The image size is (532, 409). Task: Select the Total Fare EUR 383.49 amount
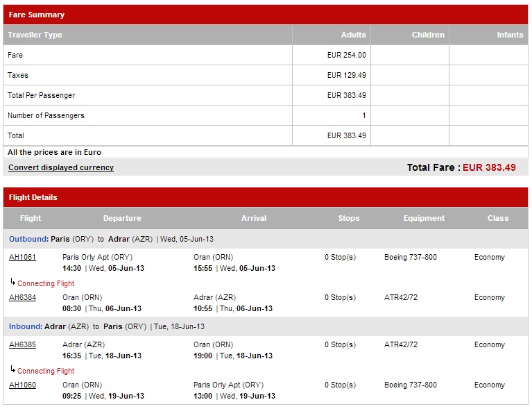point(489,167)
